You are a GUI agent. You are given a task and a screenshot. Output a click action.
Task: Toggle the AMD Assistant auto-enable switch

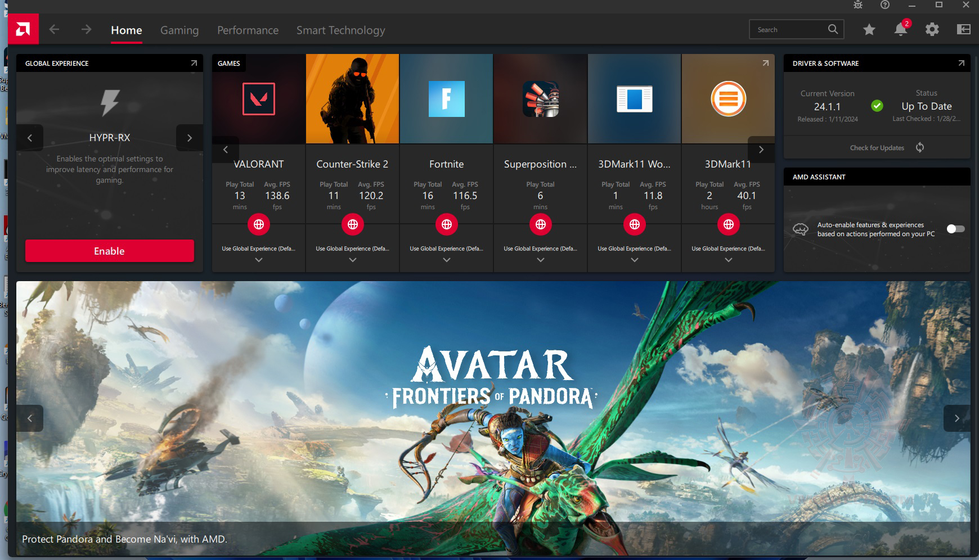(955, 229)
